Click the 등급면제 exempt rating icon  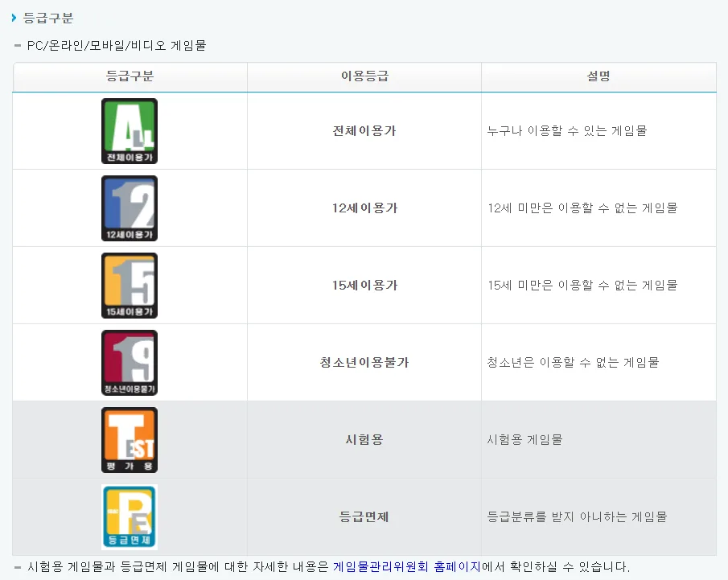point(130,516)
